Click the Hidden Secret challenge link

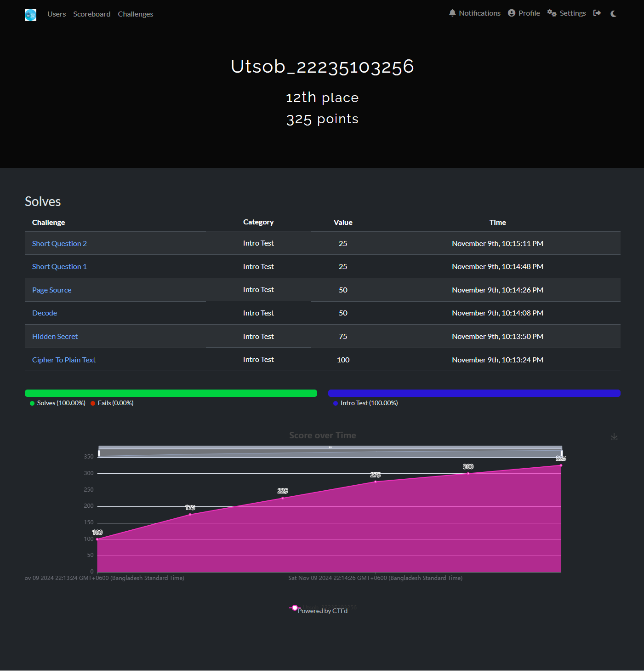pyautogui.click(x=55, y=337)
